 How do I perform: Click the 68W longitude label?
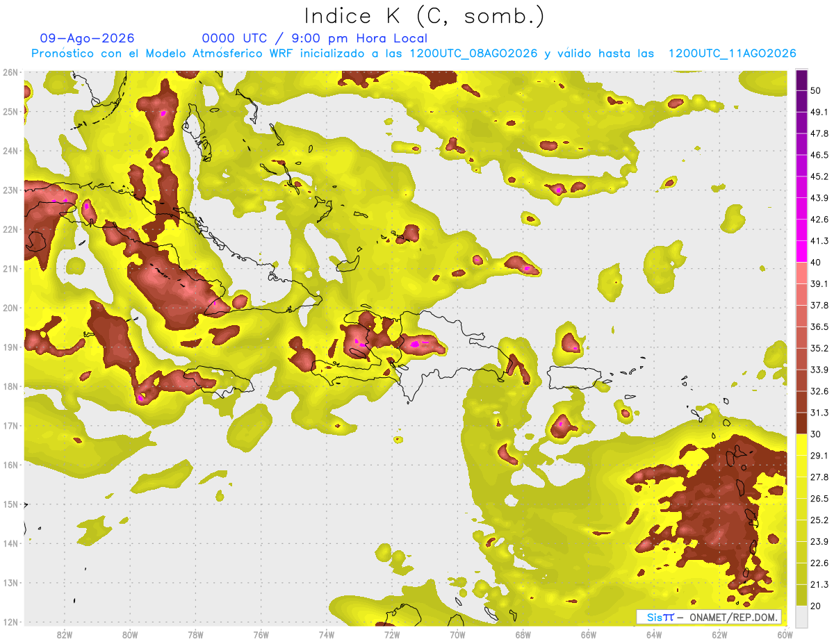pos(523,635)
